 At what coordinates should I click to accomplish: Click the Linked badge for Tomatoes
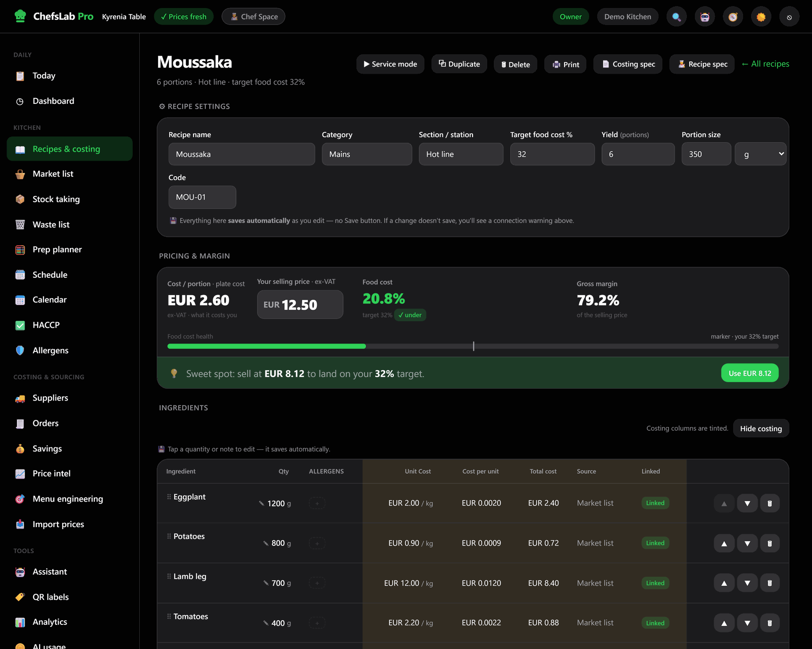655,623
